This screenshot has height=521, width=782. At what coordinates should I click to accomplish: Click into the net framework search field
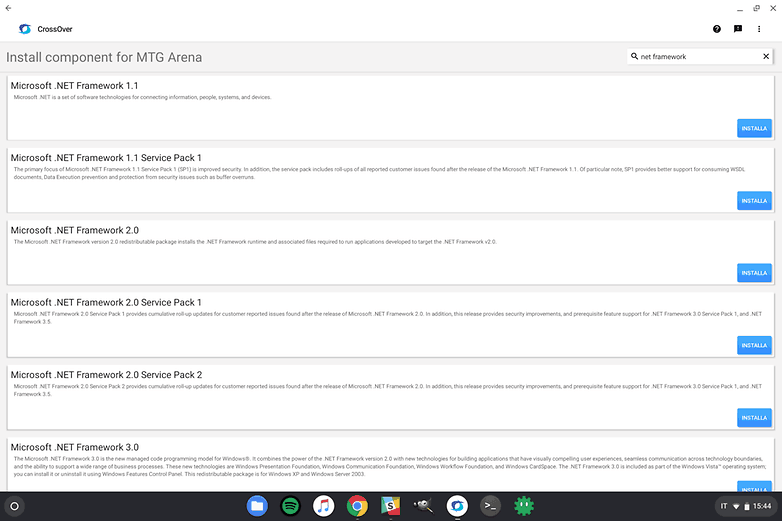point(695,57)
